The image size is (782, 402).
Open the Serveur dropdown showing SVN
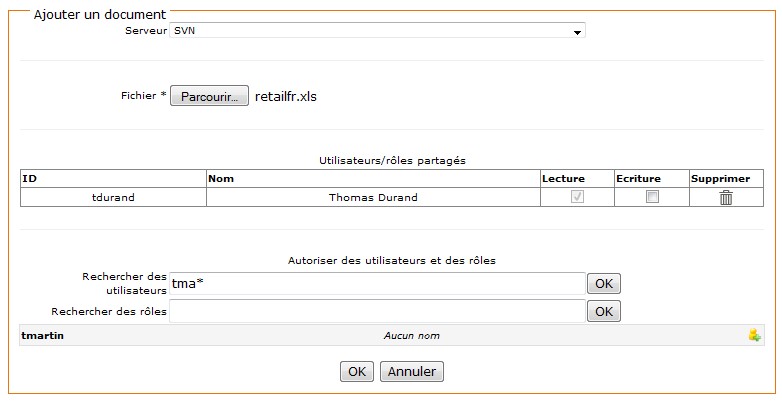(x=377, y=32)
